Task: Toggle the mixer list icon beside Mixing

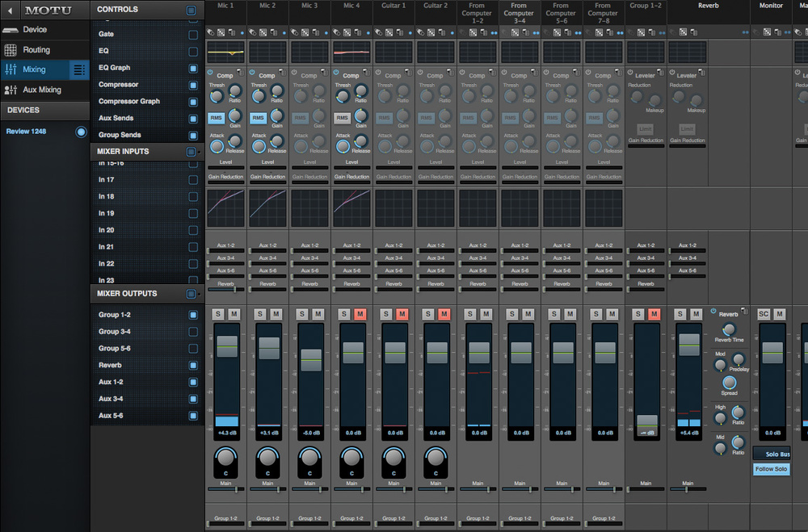Action: [79, 70]
